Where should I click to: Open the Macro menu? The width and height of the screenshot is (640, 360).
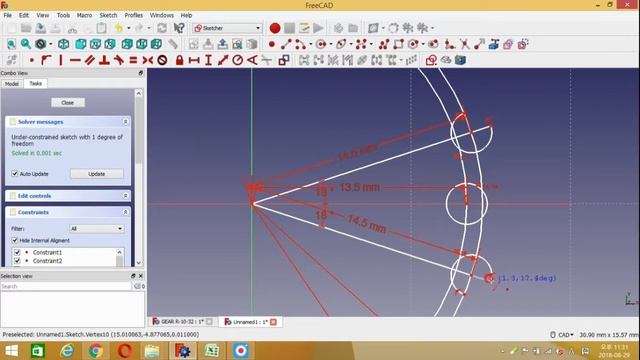pos(84,15)
